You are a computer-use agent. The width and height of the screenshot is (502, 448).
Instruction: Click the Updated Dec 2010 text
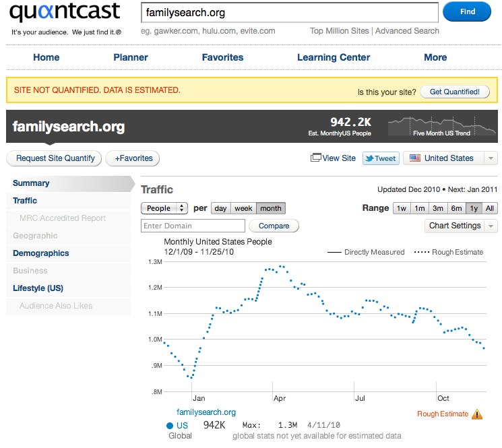[408, 189]
